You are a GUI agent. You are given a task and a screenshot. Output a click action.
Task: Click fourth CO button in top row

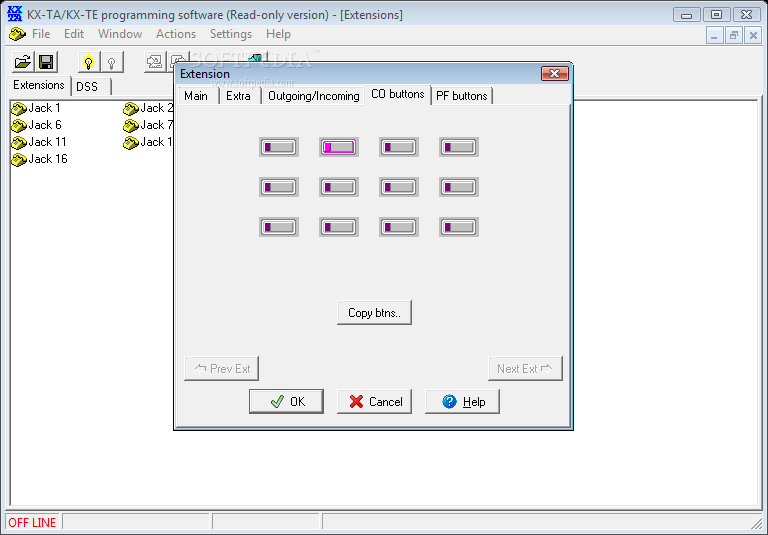pos(459,147)
